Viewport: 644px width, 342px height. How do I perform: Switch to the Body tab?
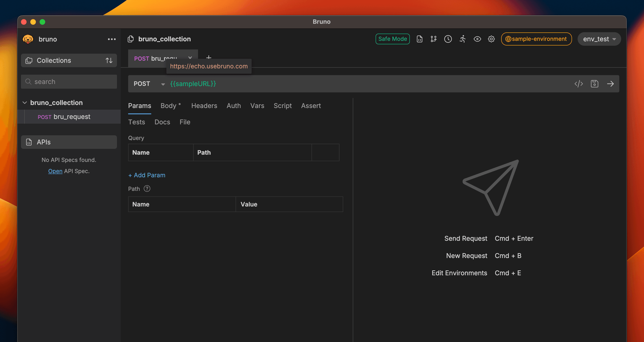168,106
